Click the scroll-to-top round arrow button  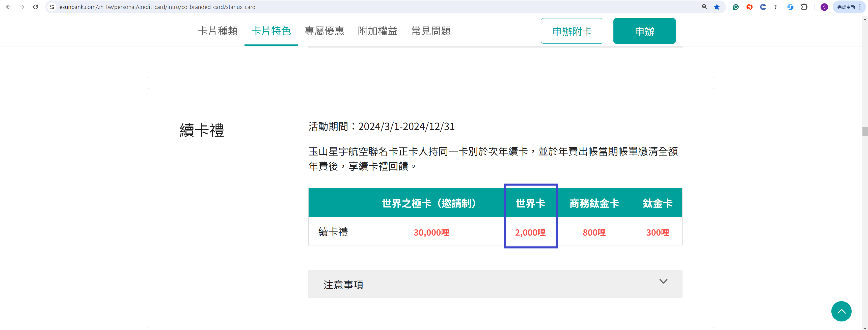click(x=841, y=311)
